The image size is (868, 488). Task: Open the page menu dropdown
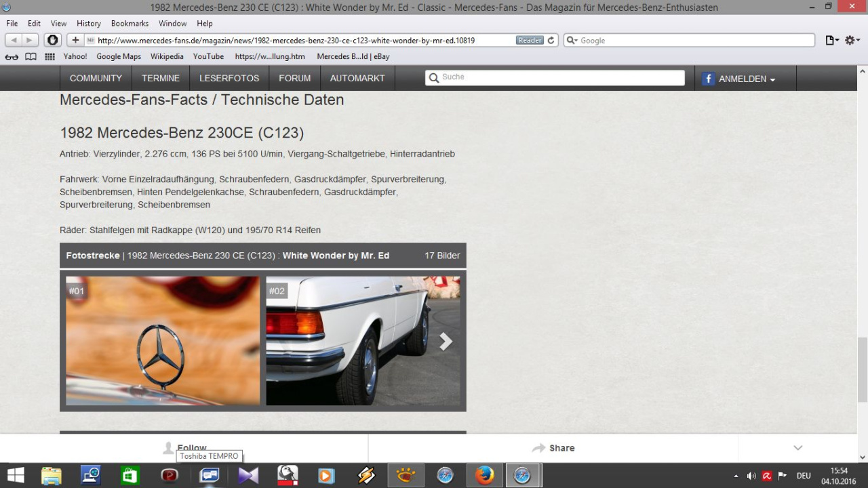pyautogui.click(x=831, y=41)
